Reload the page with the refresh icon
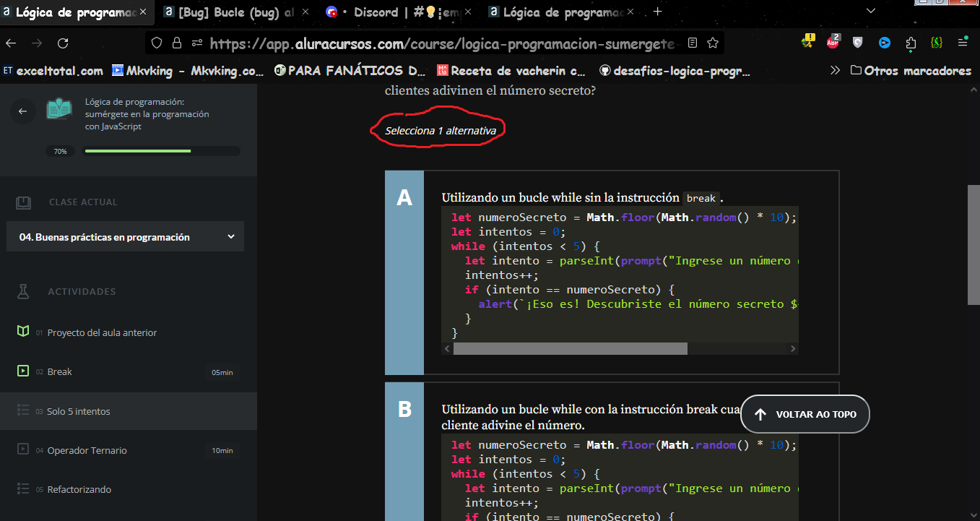The width and height of the screenshot is (980, 521). pyautogui.click(x=63, y=43)
